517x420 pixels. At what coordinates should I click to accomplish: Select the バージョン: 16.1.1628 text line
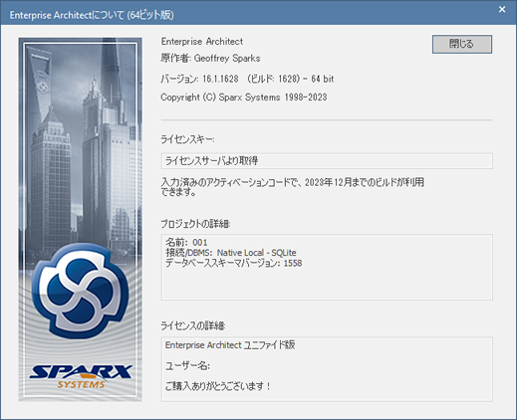[x=247, y=79]
